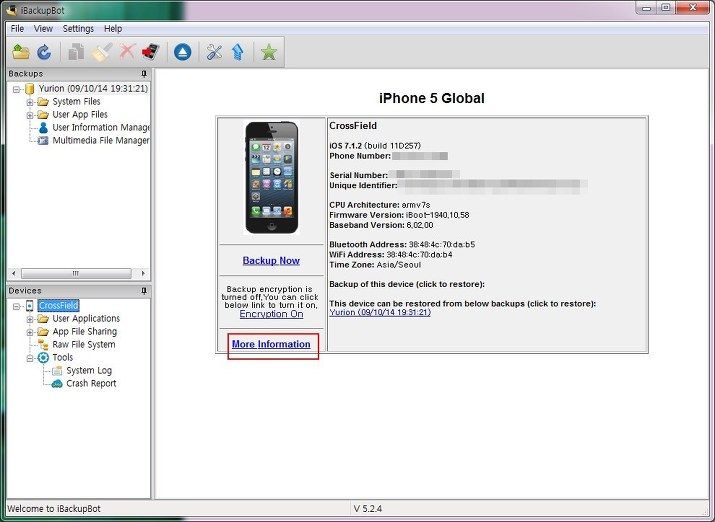
Task: Expand the System Files folder node
Action: (30, 102)
